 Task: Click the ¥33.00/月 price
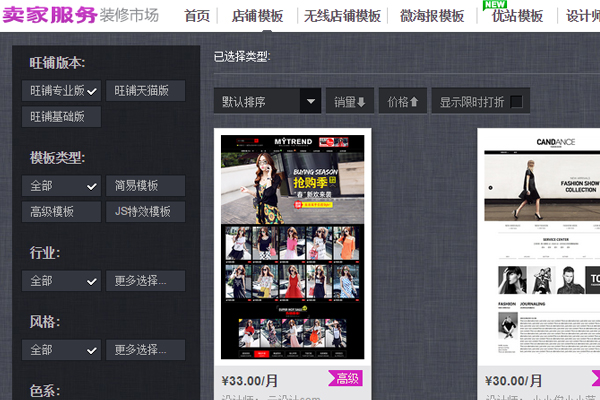(249, 381)
